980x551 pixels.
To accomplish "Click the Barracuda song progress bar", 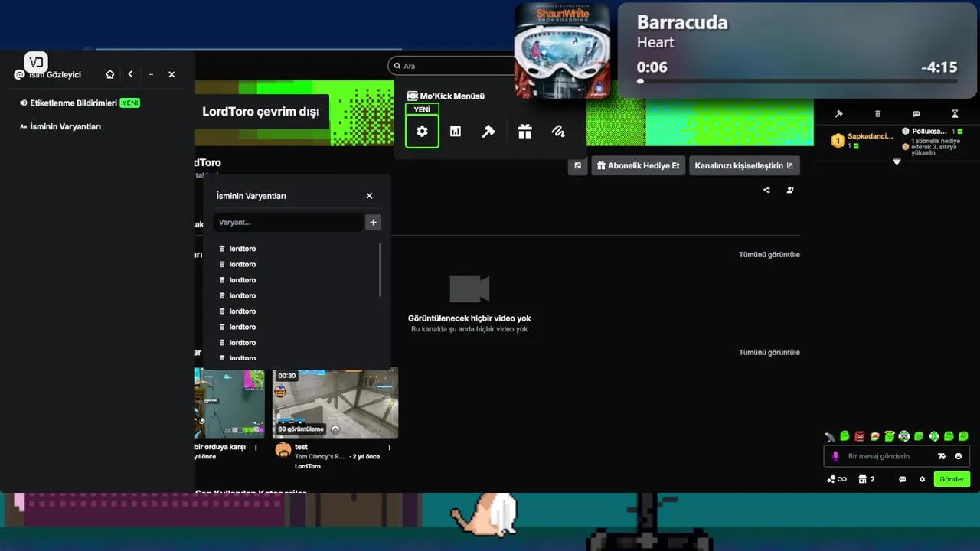I will [796, 81].
